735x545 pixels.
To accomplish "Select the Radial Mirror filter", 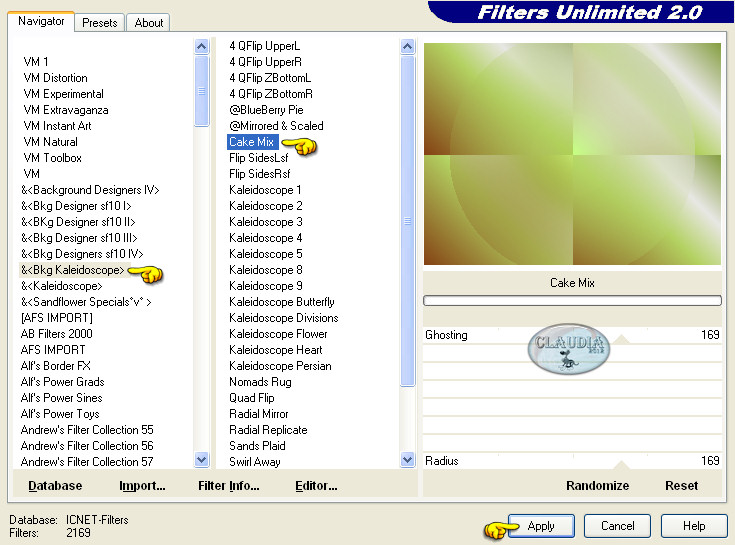I will pos(258,414).
